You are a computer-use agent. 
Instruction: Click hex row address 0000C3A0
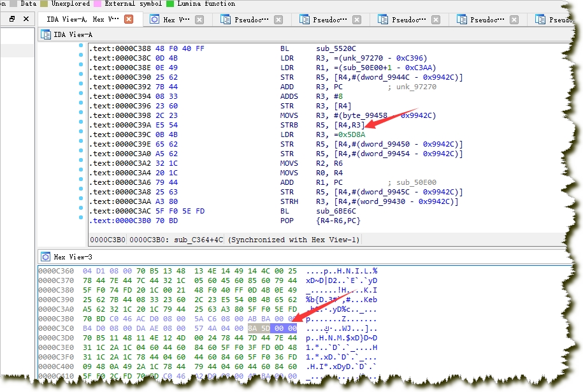tap(56, 309)
